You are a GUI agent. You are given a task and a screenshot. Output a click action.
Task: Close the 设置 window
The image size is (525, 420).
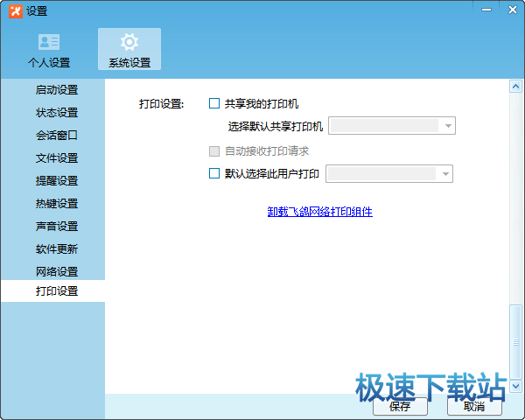pyautogui.click(x=513, y=10)
